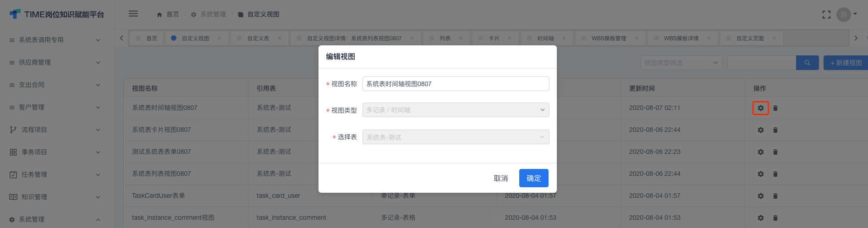Toggle the hamburger sidebar collapse icon
The image size is (868, 228).
pos(133,14)
